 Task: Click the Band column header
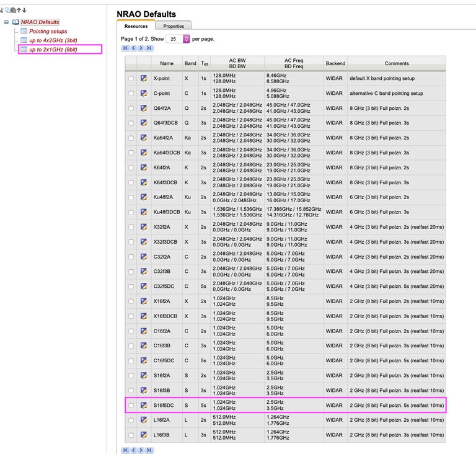click(190, 63)
